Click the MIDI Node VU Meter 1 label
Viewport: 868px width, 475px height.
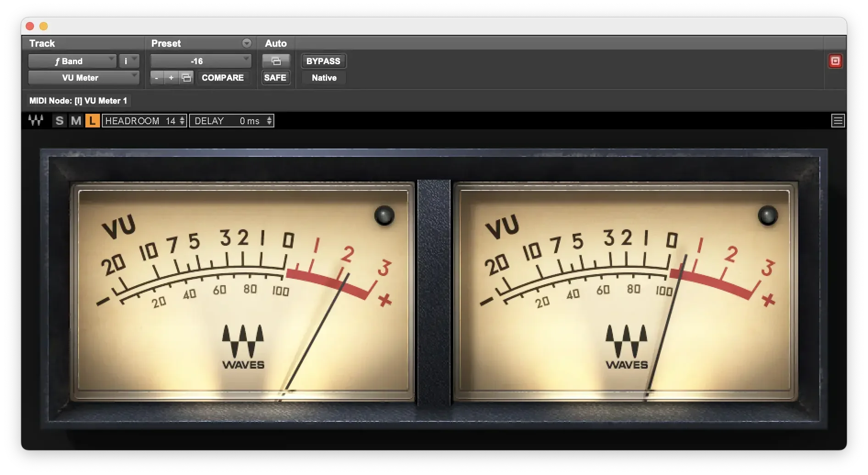point(78,100)
